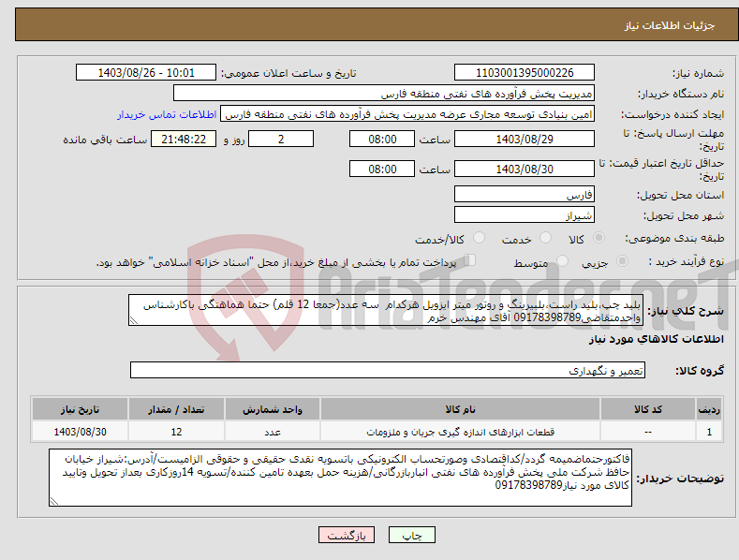This screenshot has height=560, width=739.
Task: Click the نام دستگاه خریدار field
Action: [x=384, y=94]
